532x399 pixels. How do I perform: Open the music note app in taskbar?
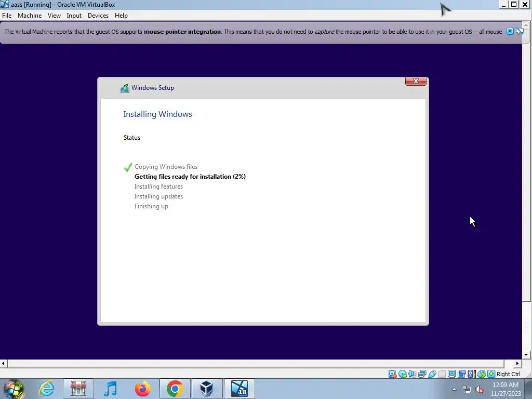coord(110,389)
